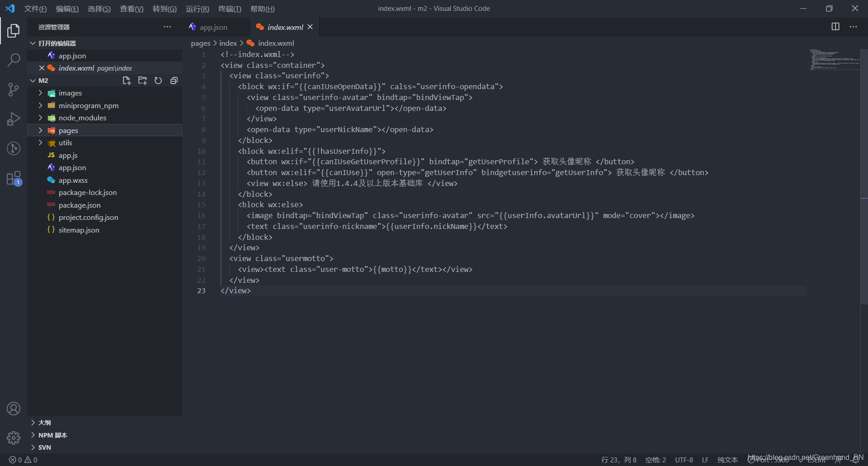Click index.wxml in the breadcrumb

pos(276,43)
